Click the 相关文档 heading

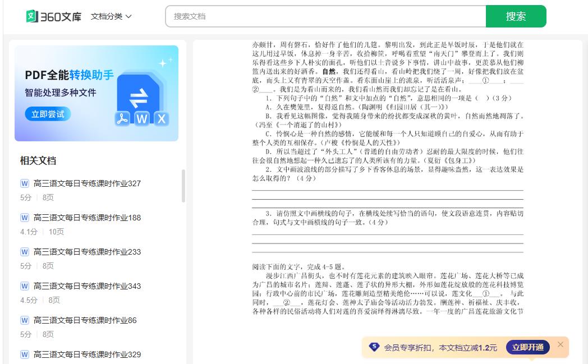point(38,160)
